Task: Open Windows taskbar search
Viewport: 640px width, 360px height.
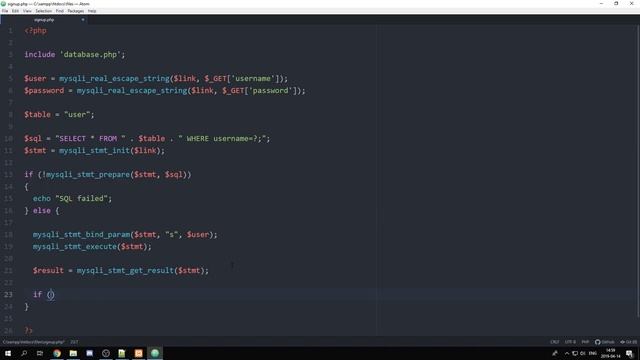Action: [24, 353]
